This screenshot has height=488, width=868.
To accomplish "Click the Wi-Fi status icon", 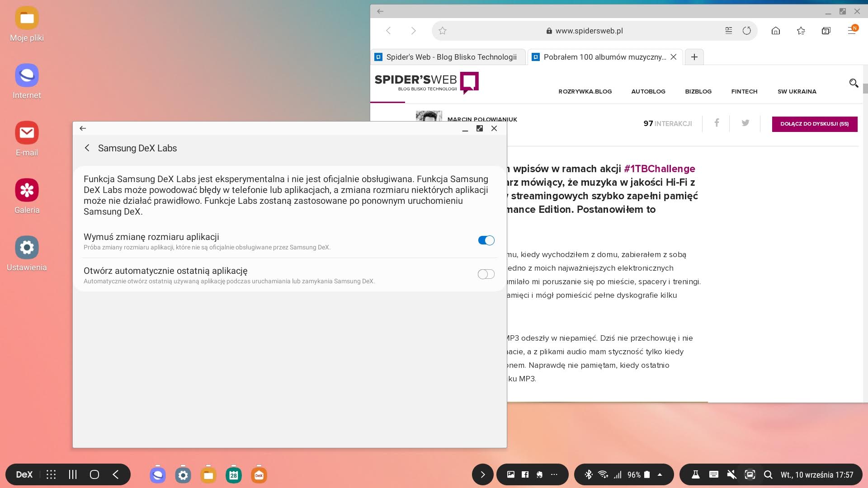I will tap(603, 474).
